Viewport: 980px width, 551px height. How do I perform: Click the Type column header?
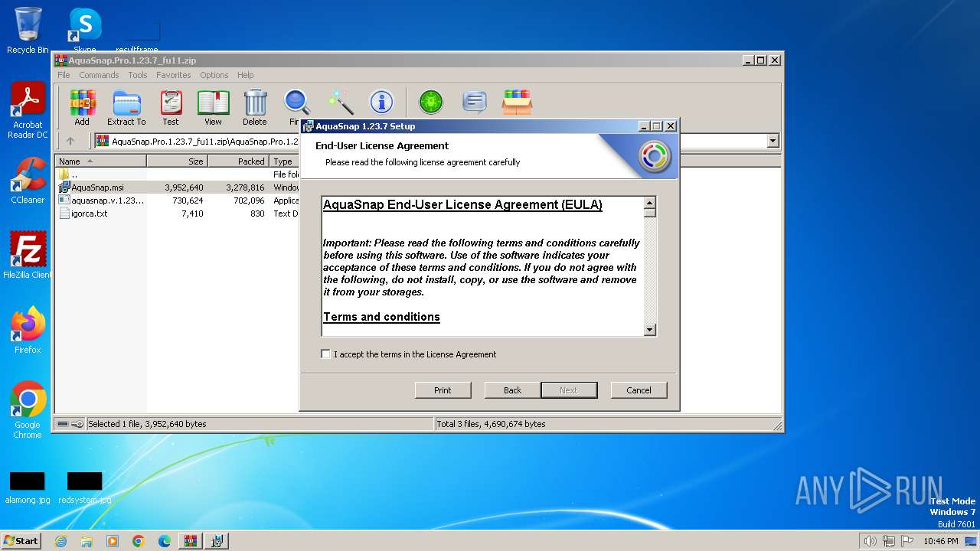285,161
